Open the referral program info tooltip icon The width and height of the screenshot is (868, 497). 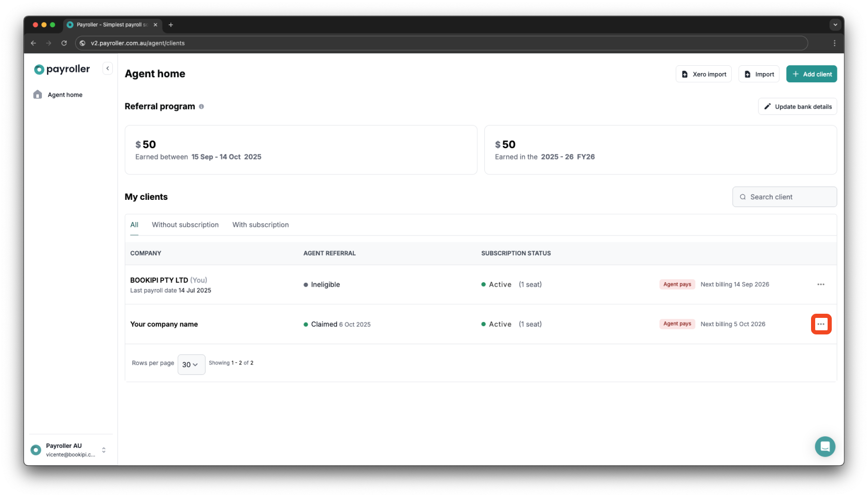pos(201,106)
